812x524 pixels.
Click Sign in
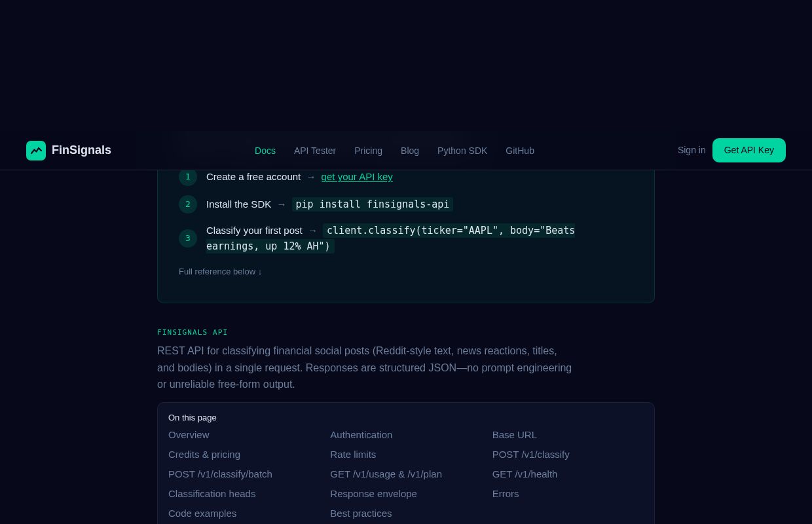[692, 150]
